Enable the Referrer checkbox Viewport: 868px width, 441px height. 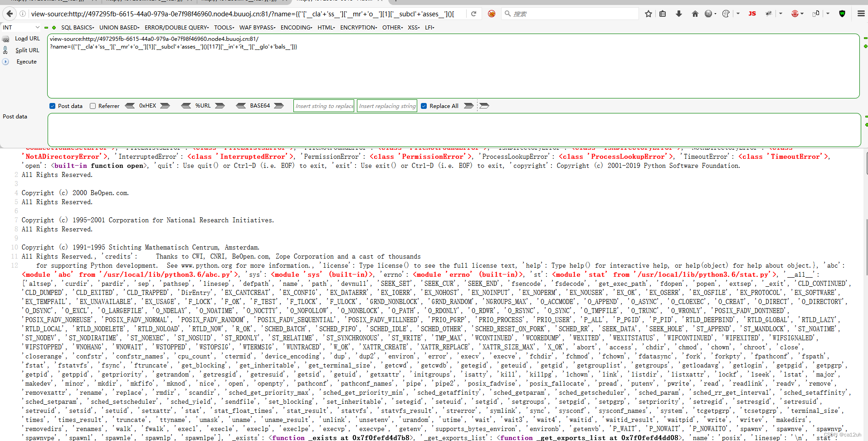(93, 106)
